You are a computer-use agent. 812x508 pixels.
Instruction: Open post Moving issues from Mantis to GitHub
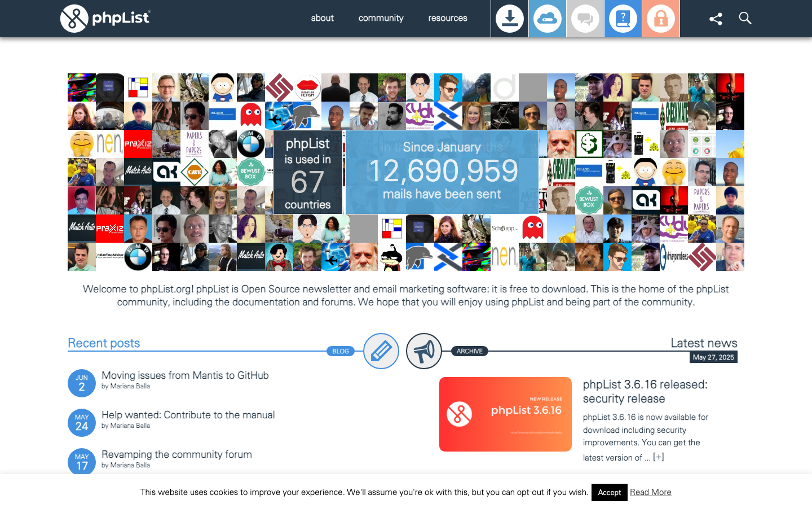tap(185, 375)
